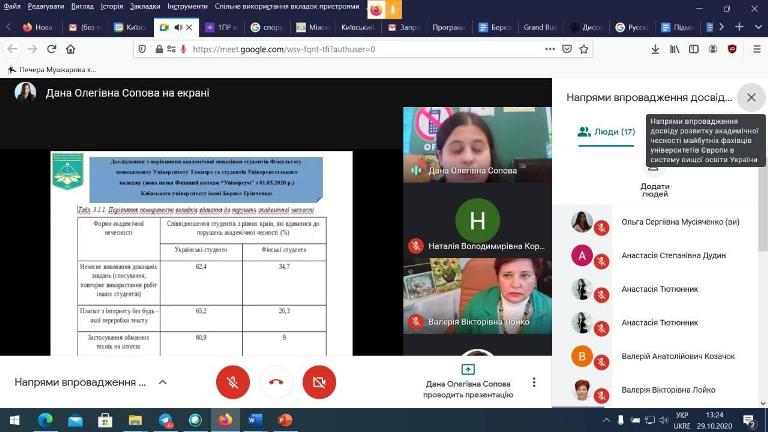The height and width of the screenshot is (432, 768).
Task: Mute tab audio with the speaker icon on Meet tab
Action: (x=178, y=27)
